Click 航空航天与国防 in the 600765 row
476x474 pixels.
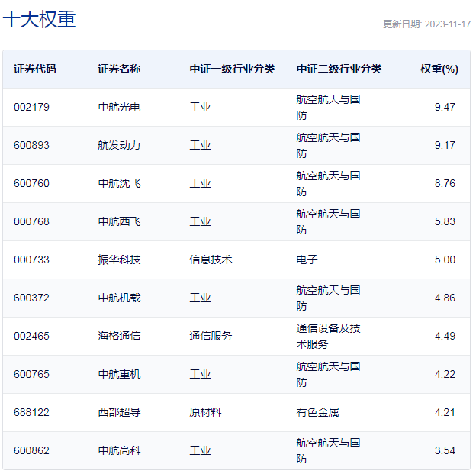click(x=328, y=374)
